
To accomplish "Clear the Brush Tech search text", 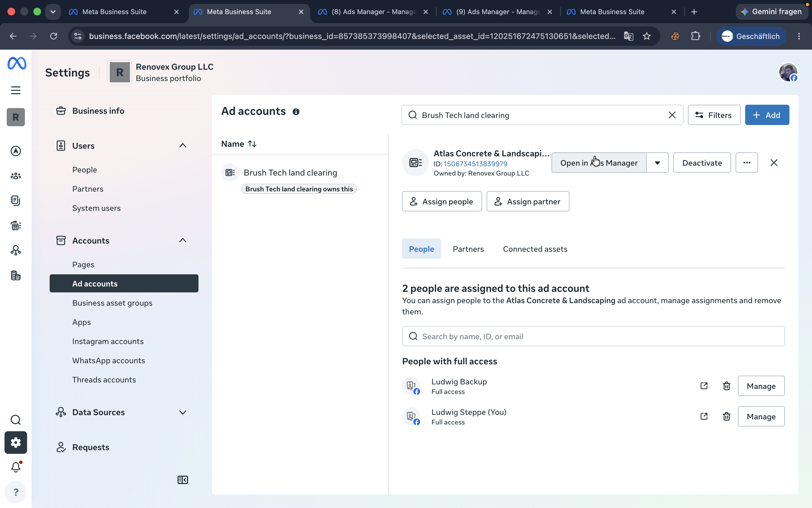I will 672,115.
